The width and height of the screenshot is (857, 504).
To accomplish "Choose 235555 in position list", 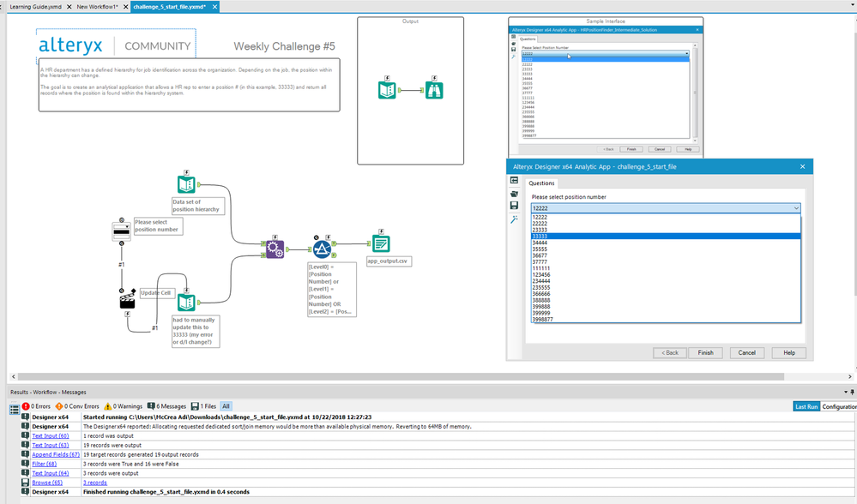I will point(666,288).
